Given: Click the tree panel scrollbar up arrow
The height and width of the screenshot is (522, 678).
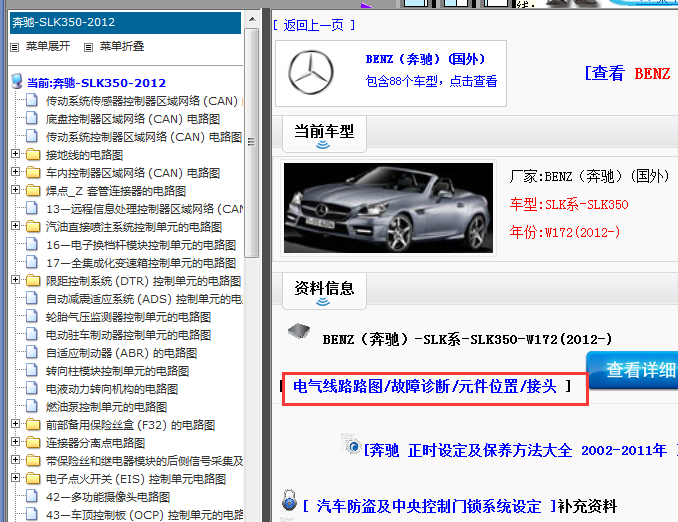Looking at the screenshot, I should [252, 19].
